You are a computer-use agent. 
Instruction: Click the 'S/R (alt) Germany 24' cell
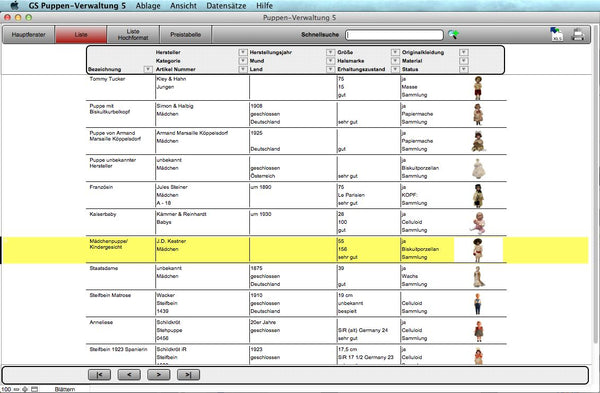pos(363,330)
